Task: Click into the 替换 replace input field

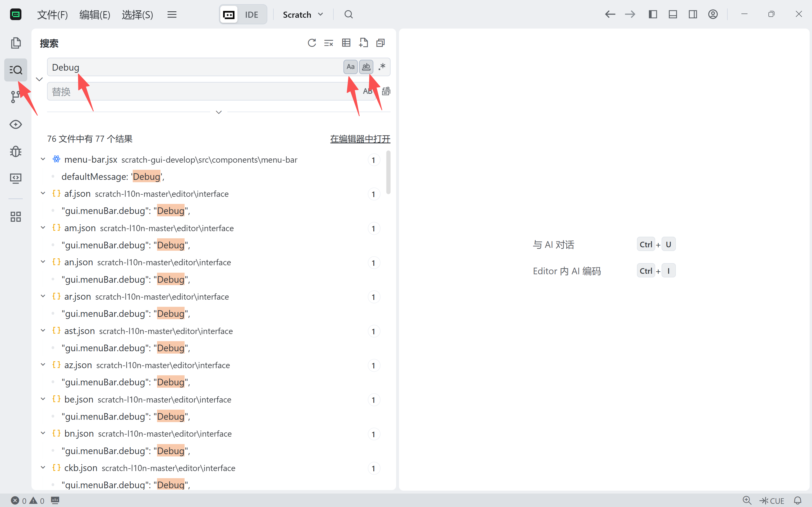Action: coord(201,92)
